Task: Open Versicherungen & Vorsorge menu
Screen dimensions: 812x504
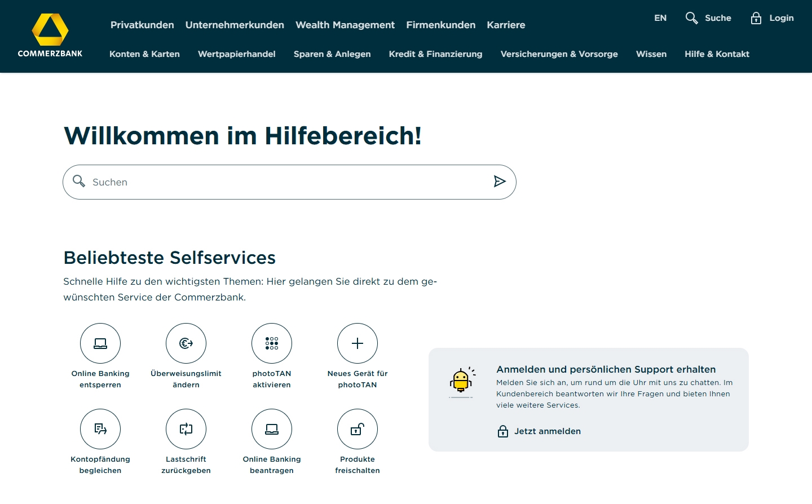Action: [559, 54]
